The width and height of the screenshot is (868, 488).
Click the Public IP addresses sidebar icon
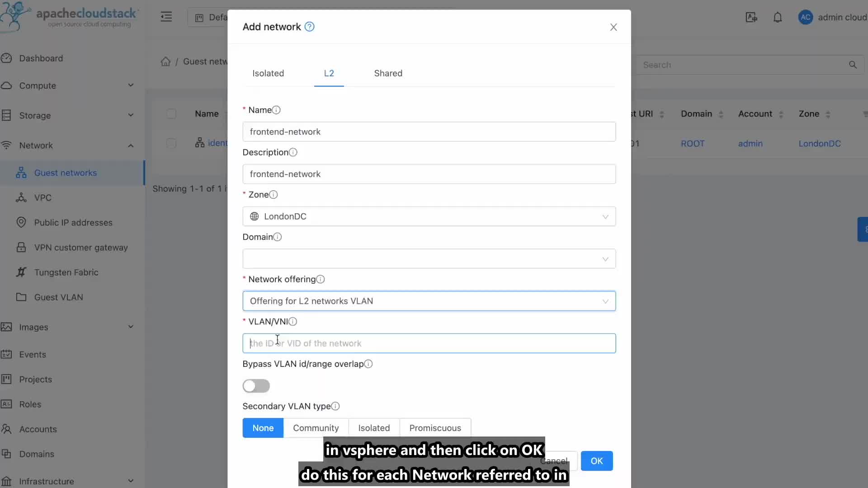pos(21,222)
